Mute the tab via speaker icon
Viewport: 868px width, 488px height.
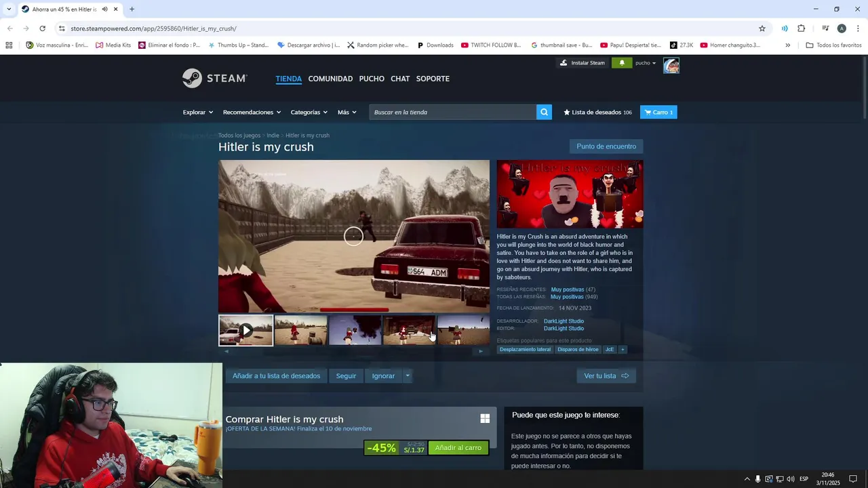tap(104, 9)
